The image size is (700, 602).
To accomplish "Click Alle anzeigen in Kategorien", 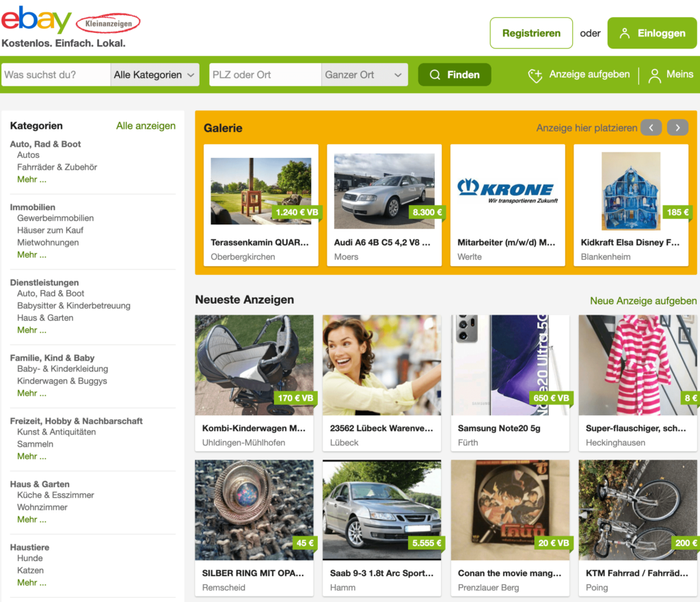I will [x=146, y=126].
